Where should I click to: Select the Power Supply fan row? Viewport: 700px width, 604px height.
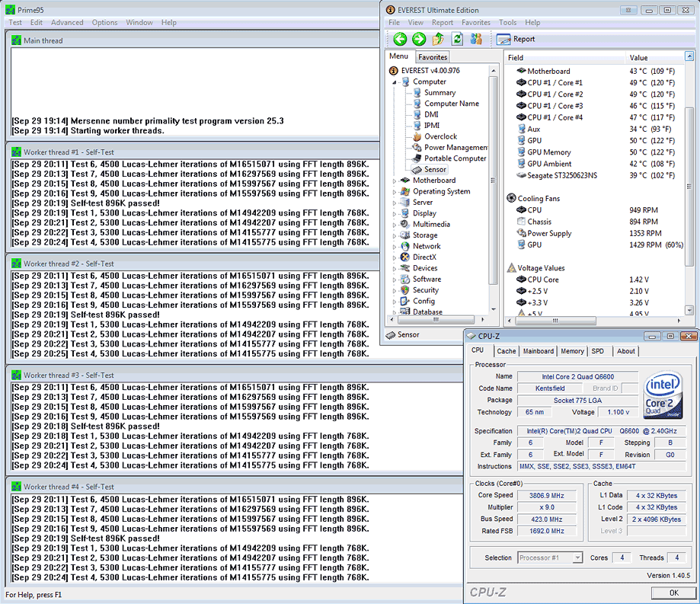pos(590,234)
